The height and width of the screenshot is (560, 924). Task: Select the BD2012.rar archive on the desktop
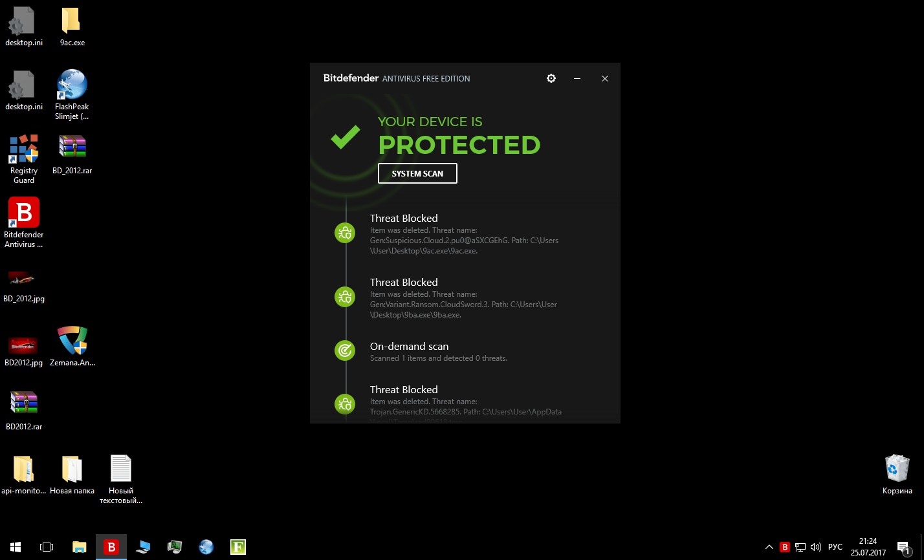pyautogui.click(x=24, y=411)
